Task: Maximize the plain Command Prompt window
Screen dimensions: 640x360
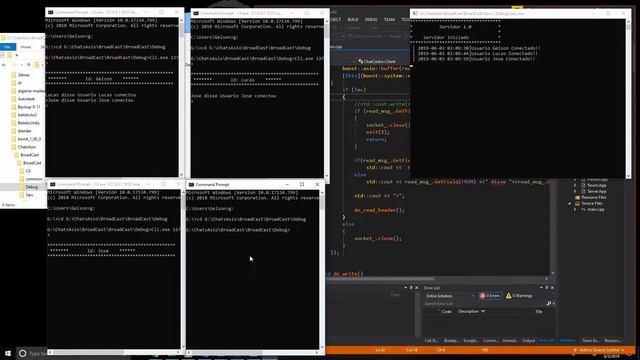Action: click(x=302, y=184)
